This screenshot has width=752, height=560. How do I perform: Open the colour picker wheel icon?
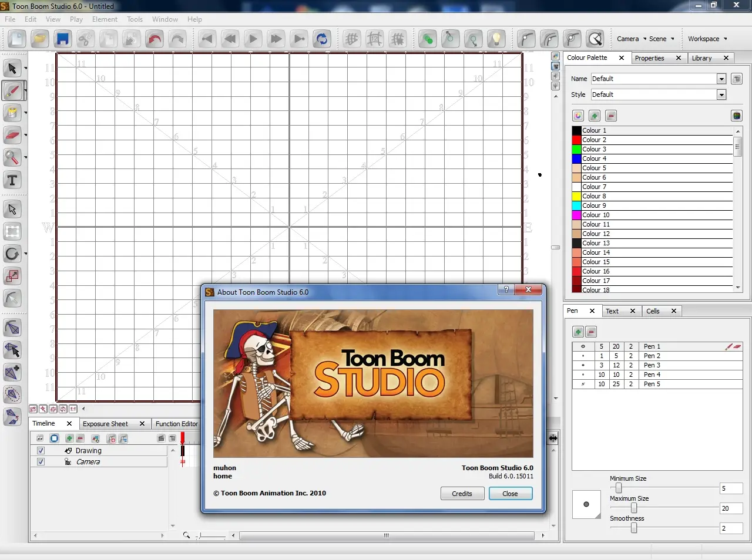[x=578, y=116]
